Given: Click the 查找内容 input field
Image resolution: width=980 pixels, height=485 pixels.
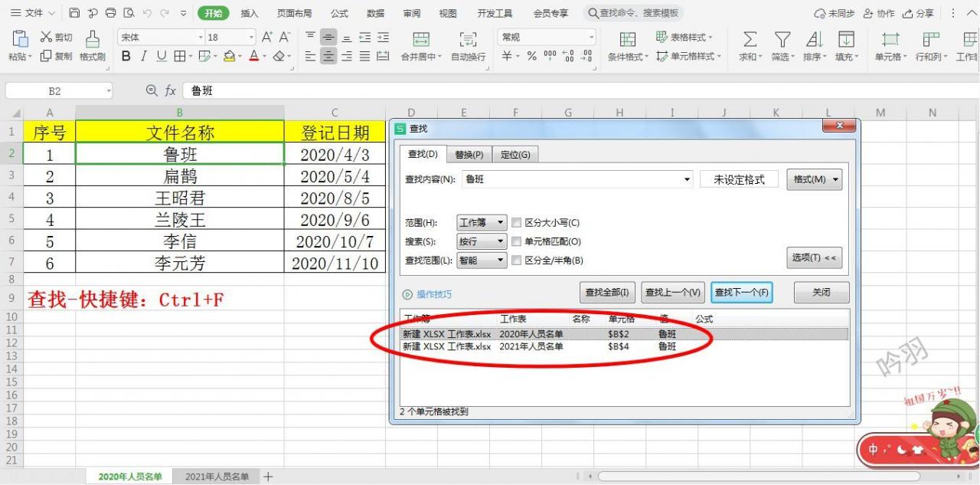Looking at the screenshot, I should (x=578, y=179).
